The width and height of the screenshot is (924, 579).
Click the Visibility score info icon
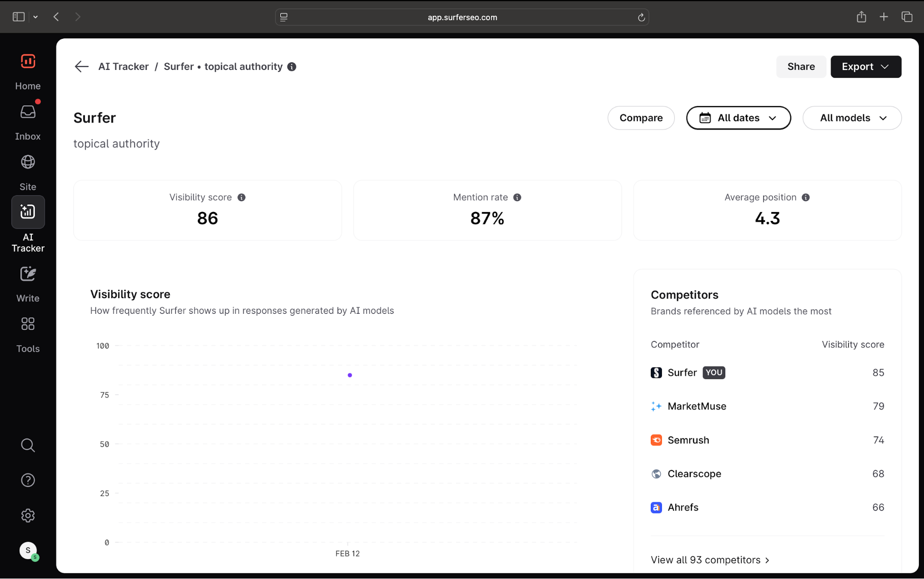coord(241,197)
